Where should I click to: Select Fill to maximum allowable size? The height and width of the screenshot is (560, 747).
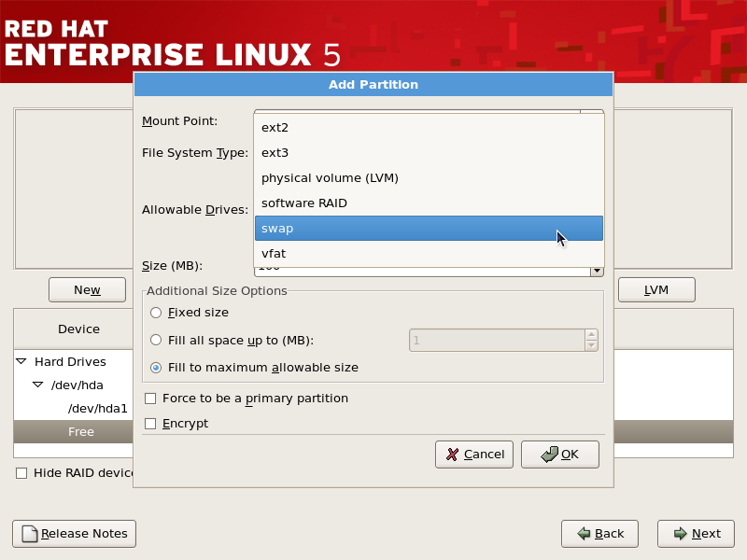[x=156, y=368]
